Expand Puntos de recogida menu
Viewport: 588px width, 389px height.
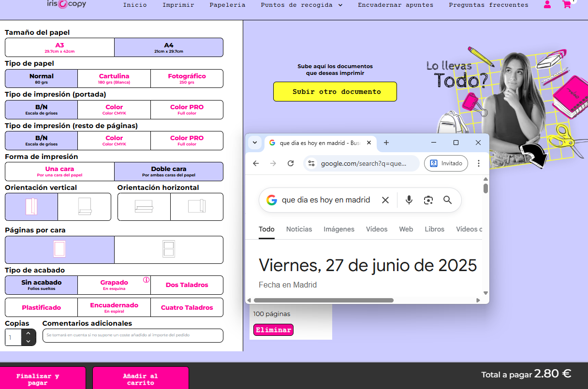pyautogui.click(x=302, y=5)
